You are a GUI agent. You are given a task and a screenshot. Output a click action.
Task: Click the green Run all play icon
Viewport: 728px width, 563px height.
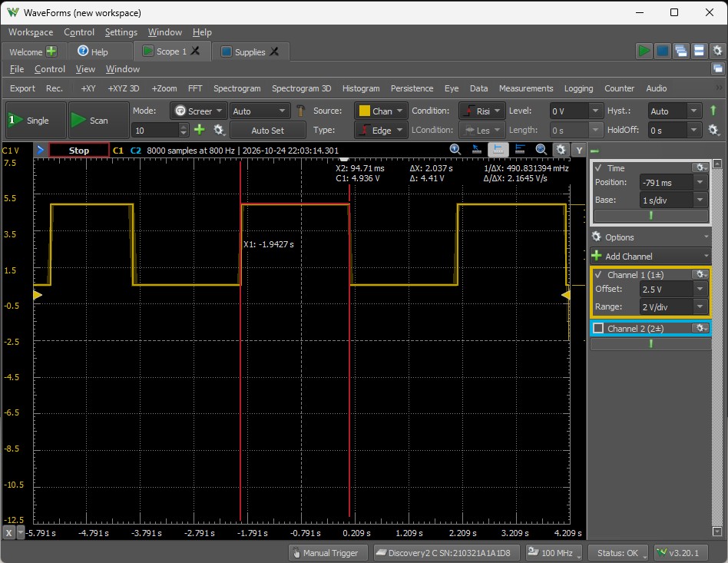pyautogui.click(x=644, y=51)
